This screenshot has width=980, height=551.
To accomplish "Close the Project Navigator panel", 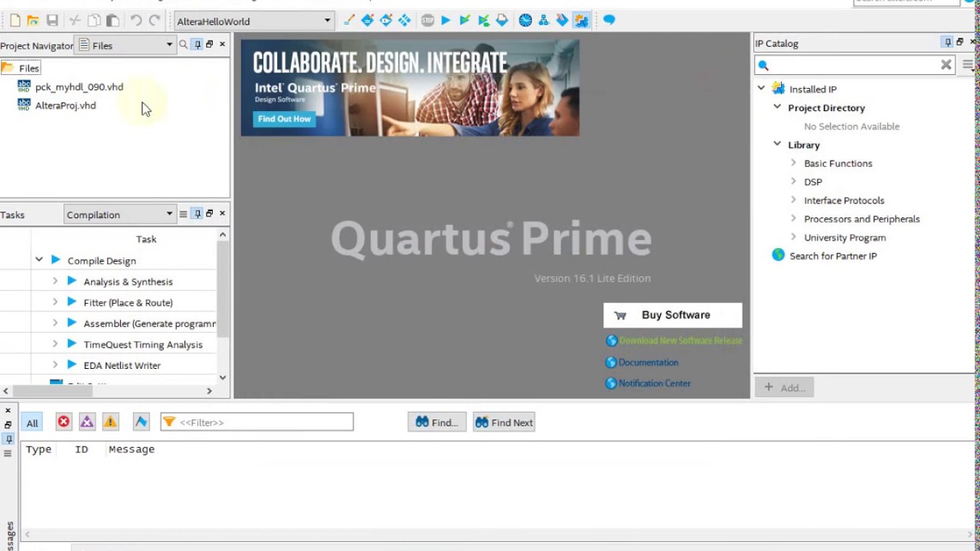I will pos(222,44).
